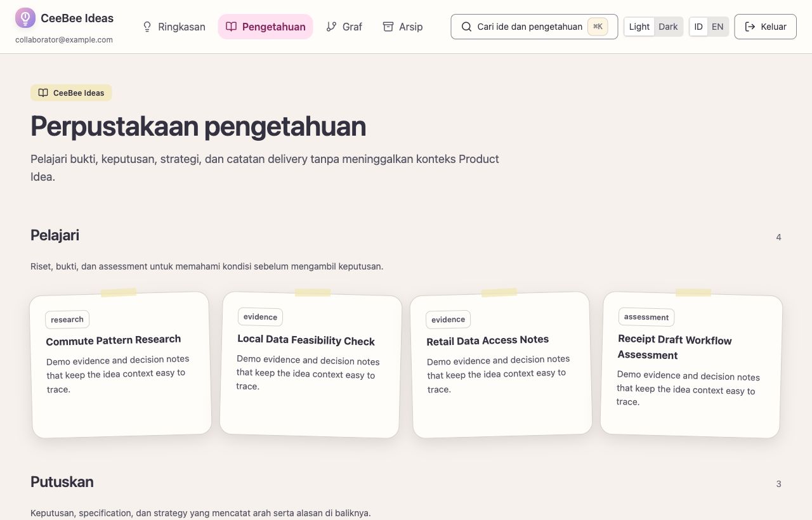Open Local Data Feasibility Check card
Viewport: 812px width, 520px height.
tap(311, 365)
